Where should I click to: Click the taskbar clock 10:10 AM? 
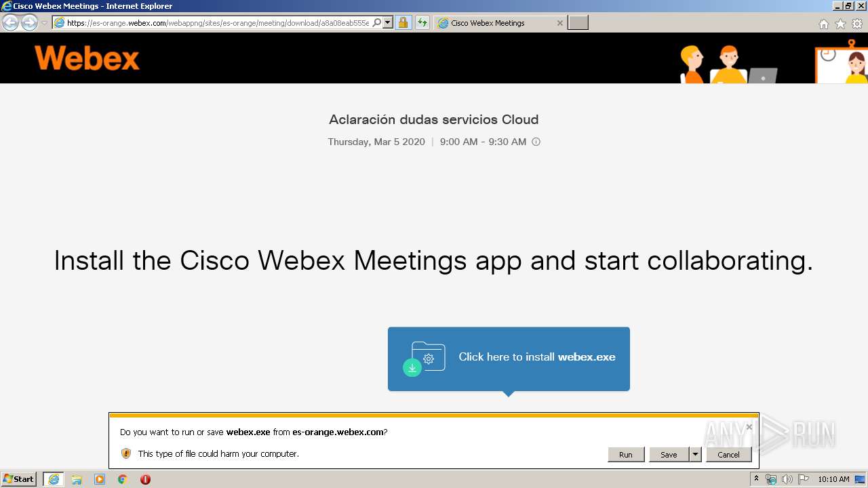click(x=833, y=479)
